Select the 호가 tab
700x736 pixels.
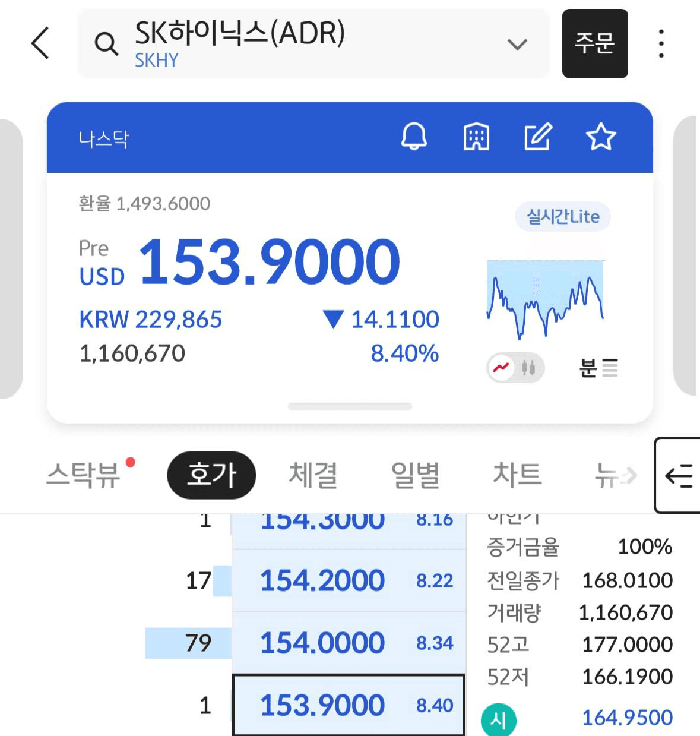(x=211, y=475)
